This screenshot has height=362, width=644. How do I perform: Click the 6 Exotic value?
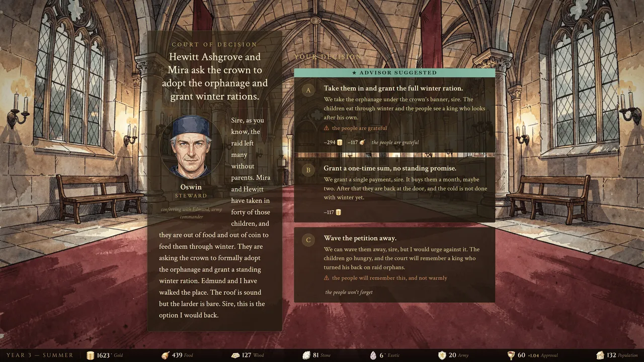(x=381, y=355)
